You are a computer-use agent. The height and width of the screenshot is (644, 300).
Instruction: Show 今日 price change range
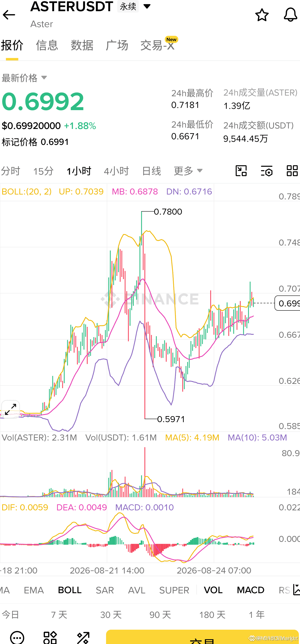click(11, 615)
